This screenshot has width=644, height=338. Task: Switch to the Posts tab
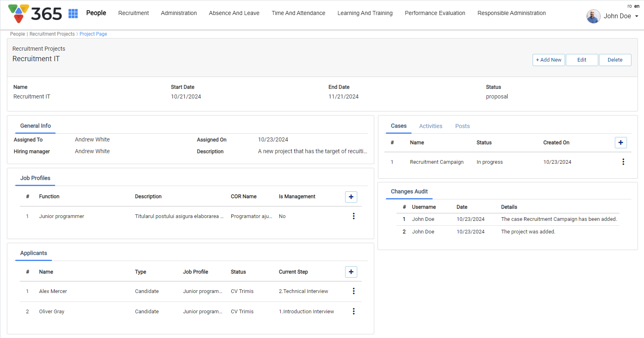pyautogui.click(x=462, y=126)
